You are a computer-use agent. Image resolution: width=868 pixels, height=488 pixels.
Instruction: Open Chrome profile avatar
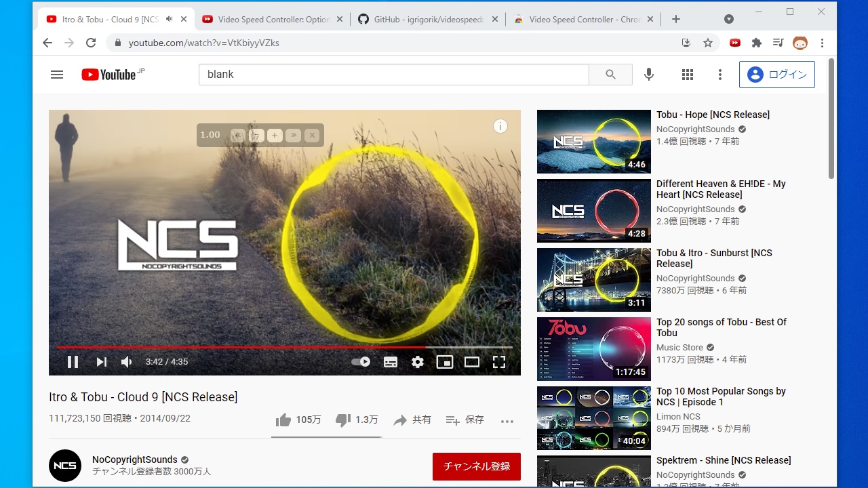coord(800,43)
